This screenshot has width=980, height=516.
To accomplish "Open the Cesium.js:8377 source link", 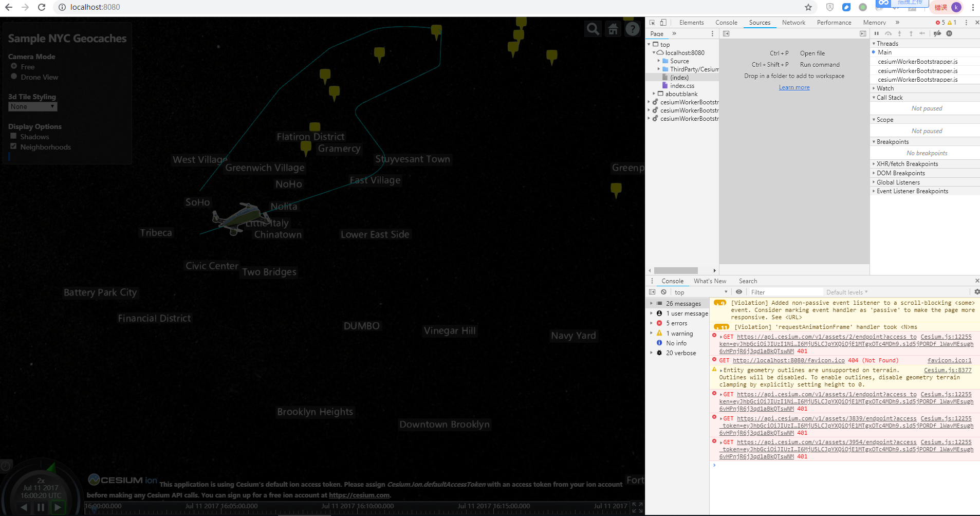I will (x=948, y=370).
